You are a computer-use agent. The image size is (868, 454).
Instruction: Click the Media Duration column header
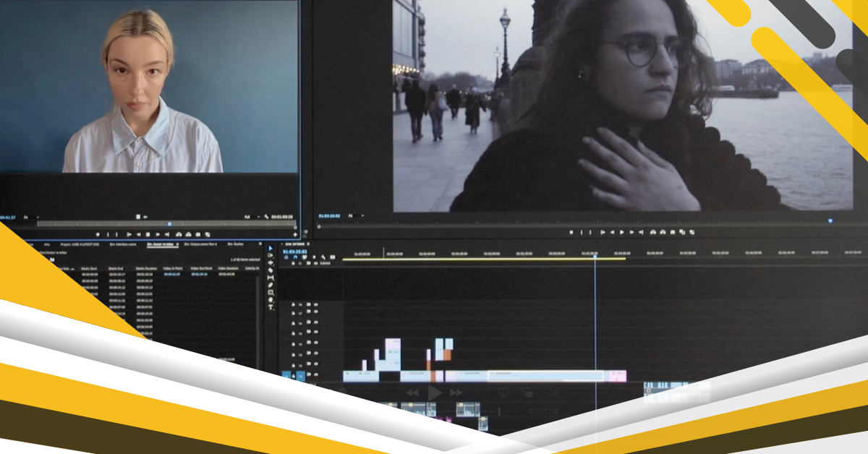(x=145, y=268)
